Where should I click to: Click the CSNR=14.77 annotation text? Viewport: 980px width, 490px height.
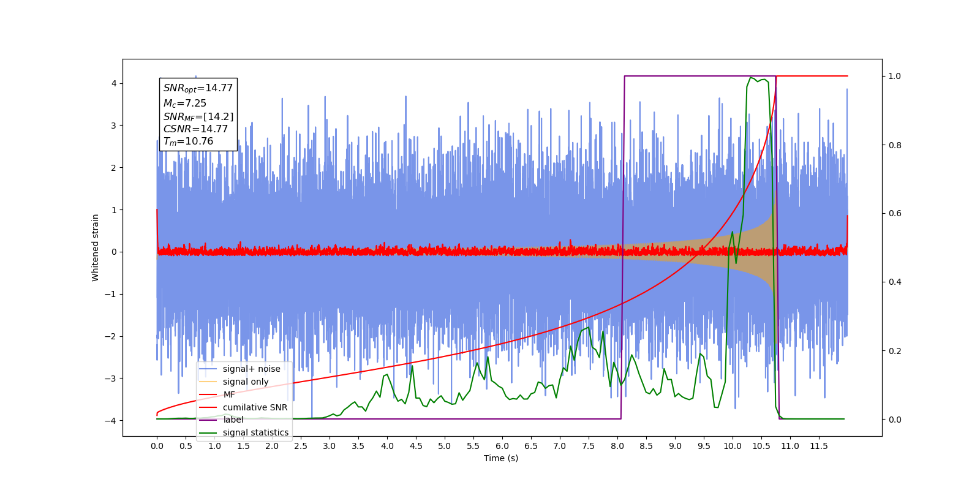[195, 129]
